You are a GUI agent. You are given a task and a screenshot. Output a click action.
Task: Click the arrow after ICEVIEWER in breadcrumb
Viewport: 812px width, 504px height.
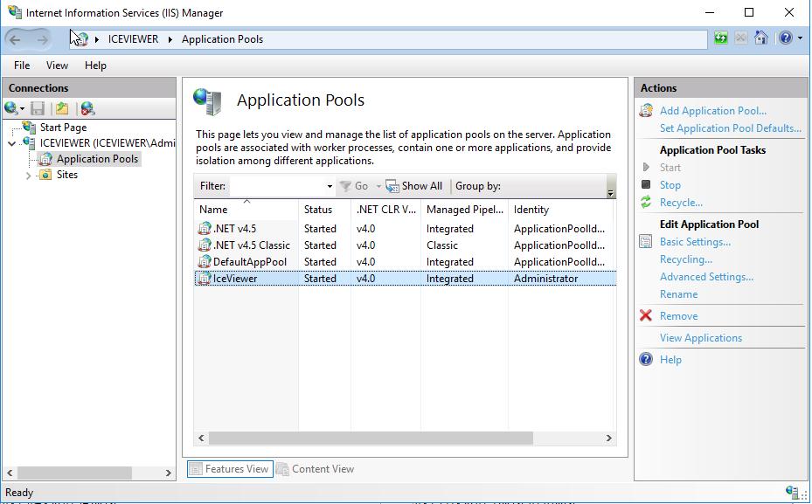pyautogui.click(x=170, y=39)
